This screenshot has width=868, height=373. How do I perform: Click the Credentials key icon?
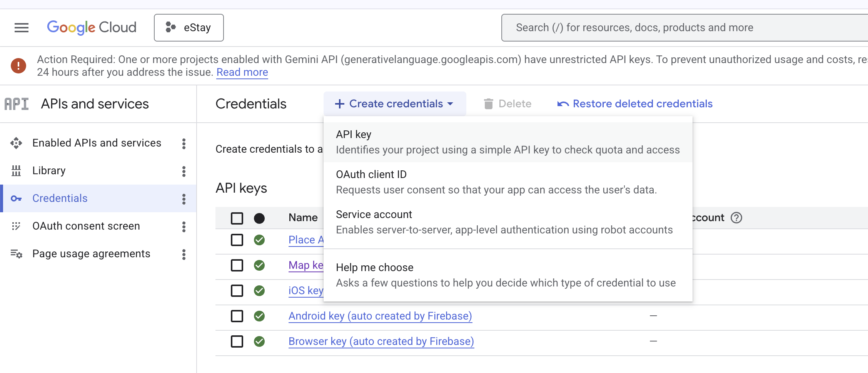16,198
